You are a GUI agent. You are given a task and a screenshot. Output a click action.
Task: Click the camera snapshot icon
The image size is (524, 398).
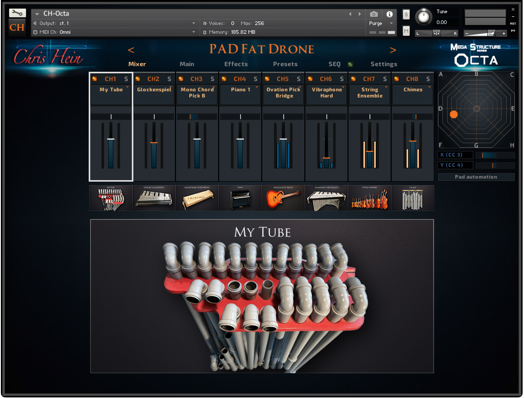tap(374, 14)
